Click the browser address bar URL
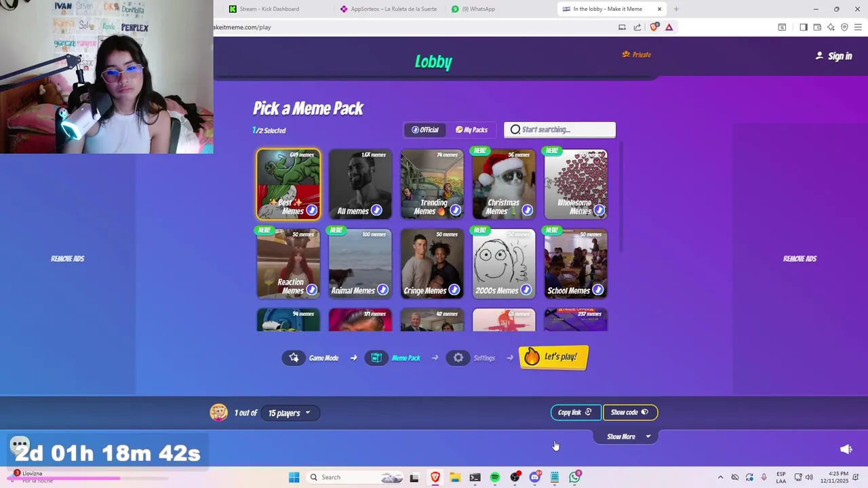Image resolution: width=868 pixels, height=488 pixels. tap(242, 27)
